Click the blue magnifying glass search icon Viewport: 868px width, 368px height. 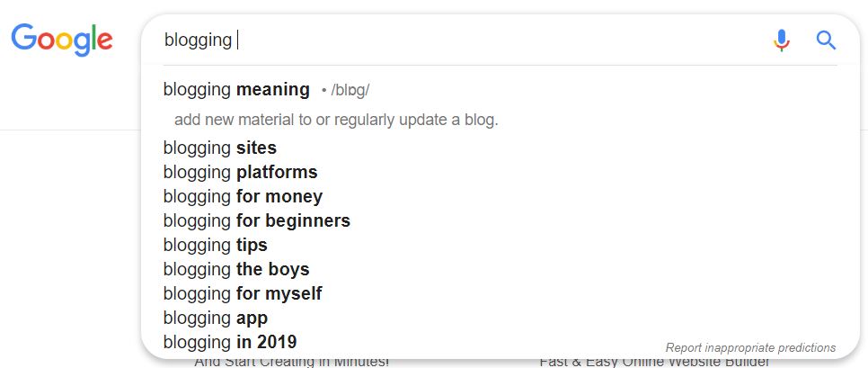tap(826, 40)
